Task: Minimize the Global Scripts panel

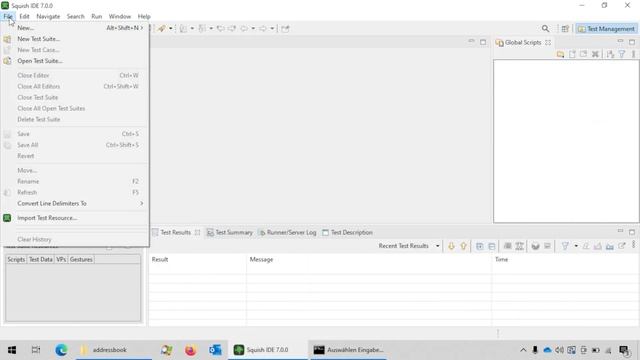Action: pos(620,41)
